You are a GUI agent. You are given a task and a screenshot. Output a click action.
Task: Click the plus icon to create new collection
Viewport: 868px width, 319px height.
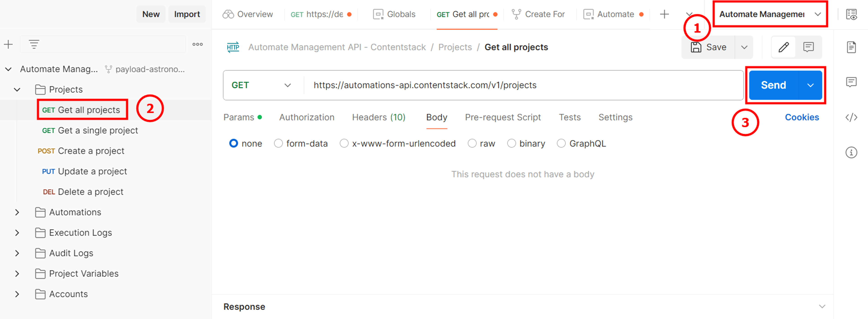pos(8,44)
